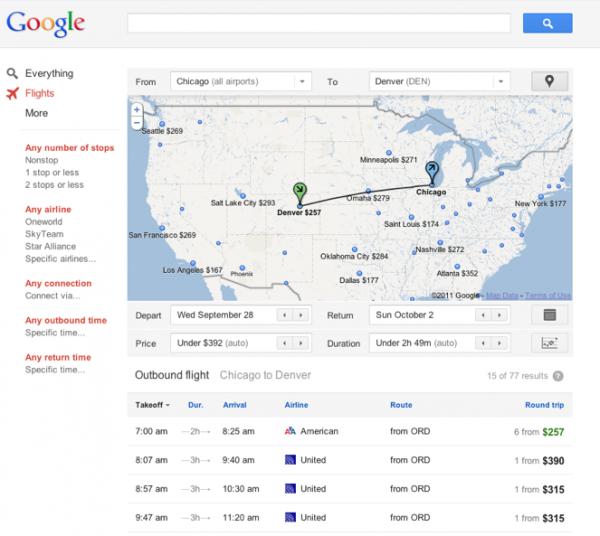Click the United logo on 9:47 am flight
The width and height of the screenshot is (600, 536).
(x=290, y=517)
